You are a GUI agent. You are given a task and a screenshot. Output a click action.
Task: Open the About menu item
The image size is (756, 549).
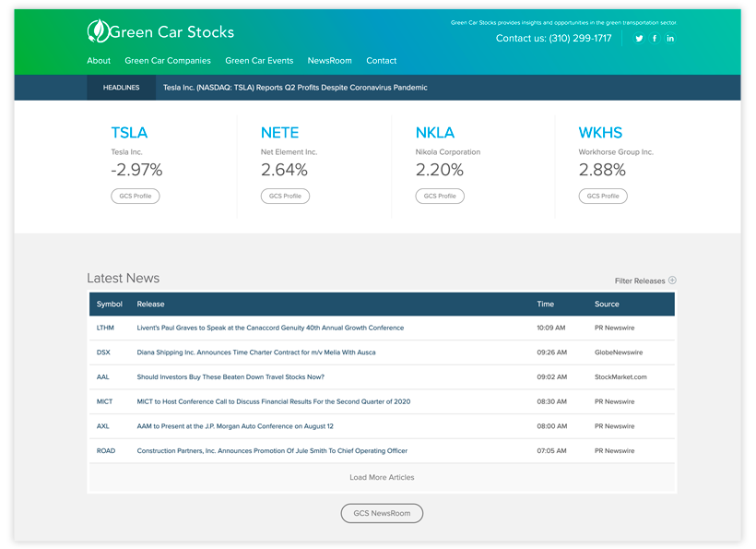point(99,61)
